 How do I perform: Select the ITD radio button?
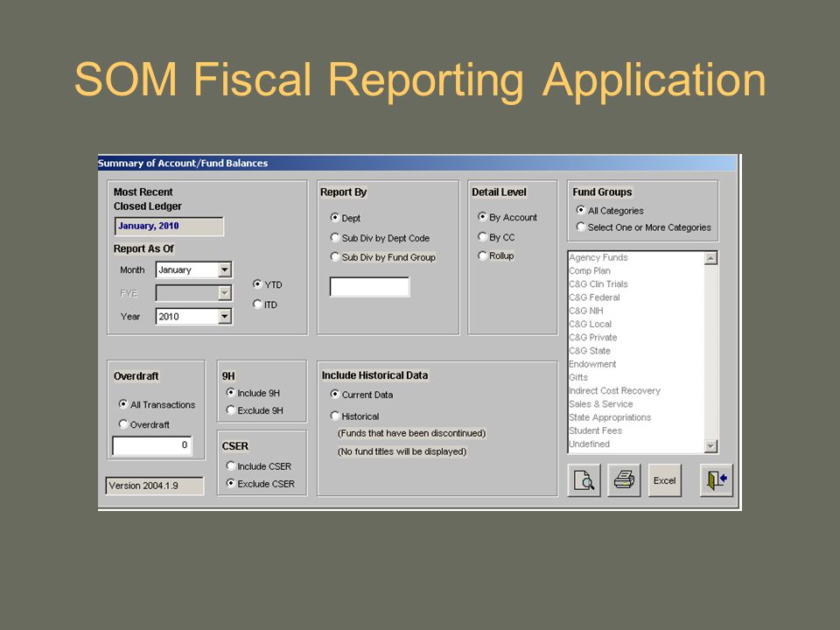tap(257, 304)
